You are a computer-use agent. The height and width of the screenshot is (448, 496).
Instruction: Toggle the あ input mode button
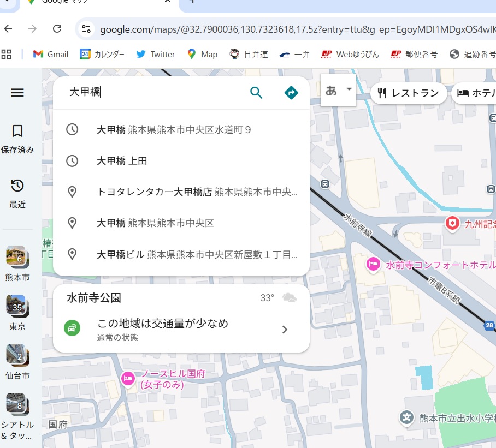(x=331, y=91)
